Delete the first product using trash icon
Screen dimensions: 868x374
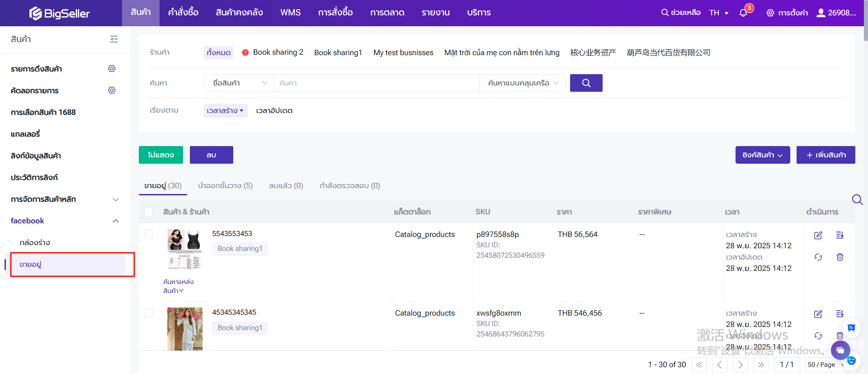[840, 257]
